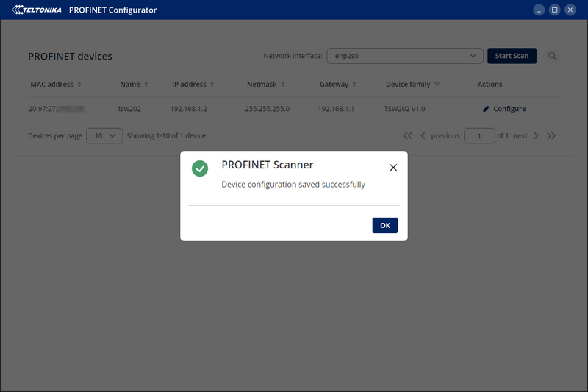588x392 pixels.
Task: Click the green success checkmark icon
Action: (200, 168)
